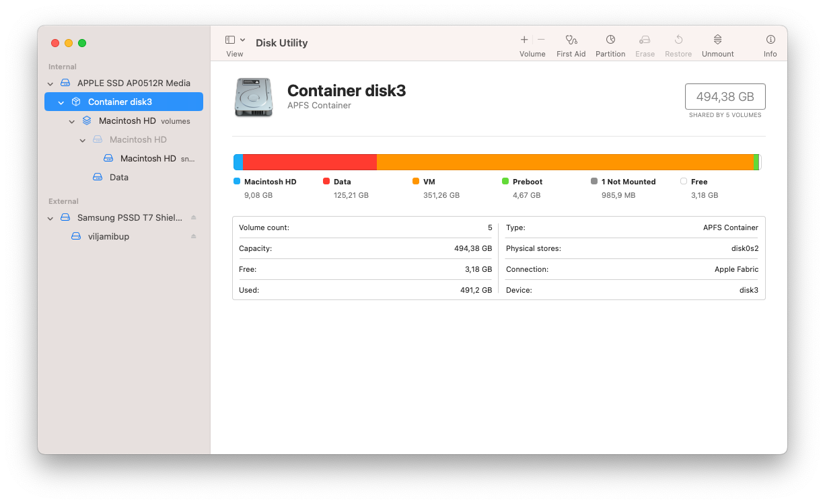Select the Data volume
The width and height of the screenshot is (825, 504).
124,178
